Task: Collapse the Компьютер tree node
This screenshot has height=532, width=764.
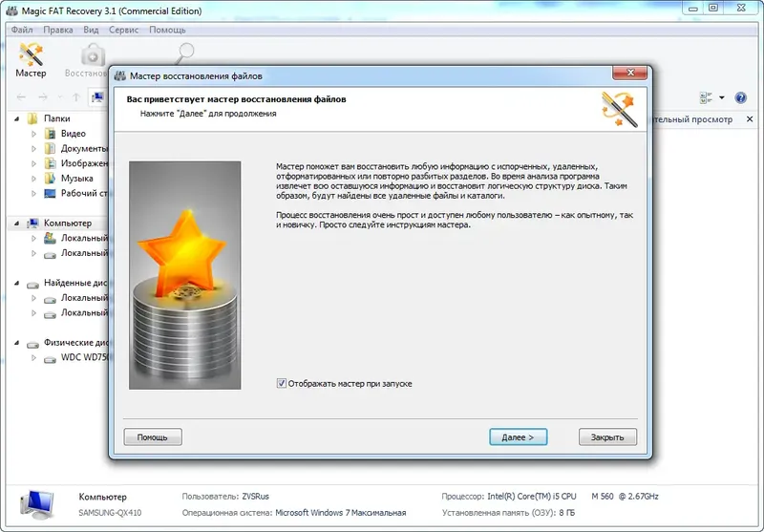Action: click(16, 223)
